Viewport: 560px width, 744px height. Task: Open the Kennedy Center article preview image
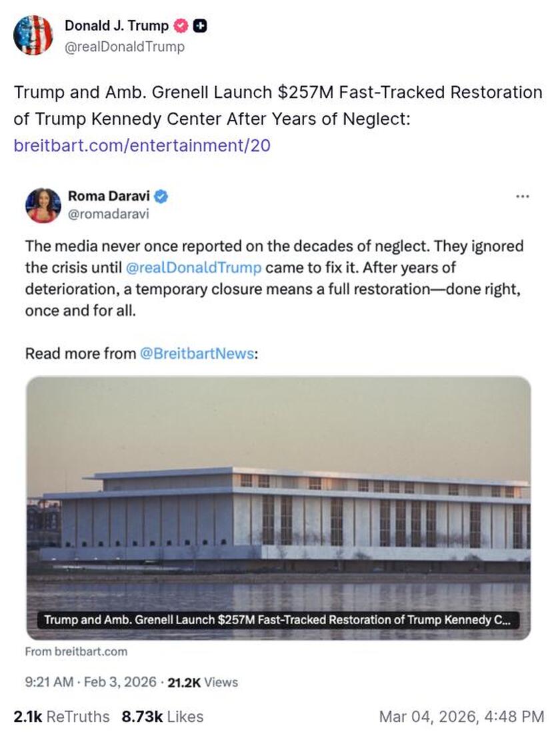click(278, 508)
